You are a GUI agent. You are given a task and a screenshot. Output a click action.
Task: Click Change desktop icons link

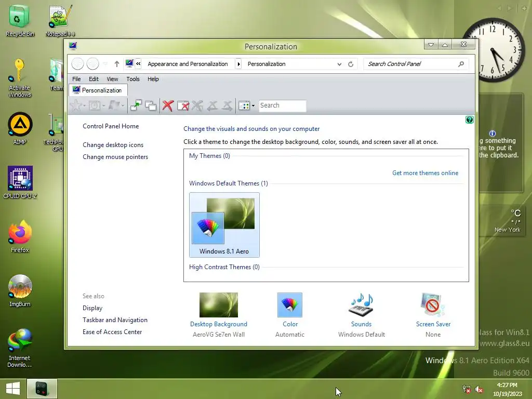click(113, 145)
